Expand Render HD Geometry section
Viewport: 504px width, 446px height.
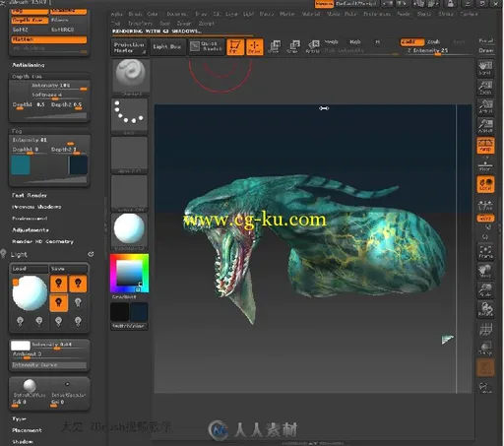pos(42,241)
